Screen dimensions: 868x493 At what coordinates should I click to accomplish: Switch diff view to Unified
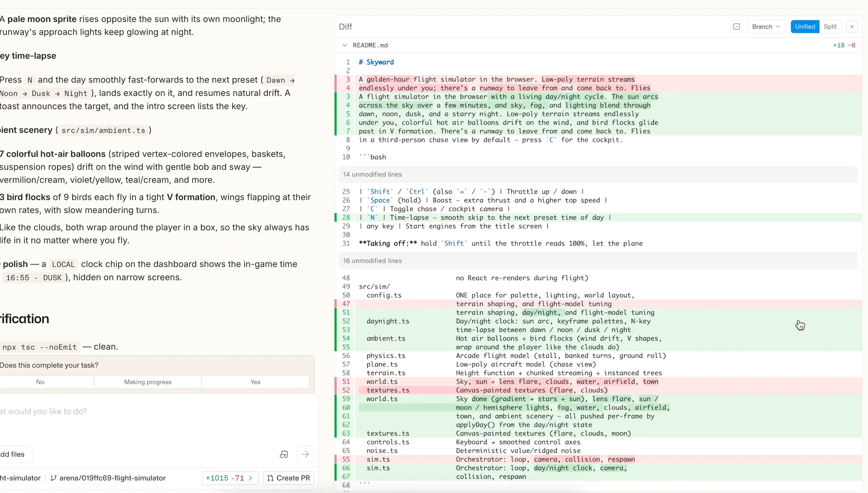point(805,27)
